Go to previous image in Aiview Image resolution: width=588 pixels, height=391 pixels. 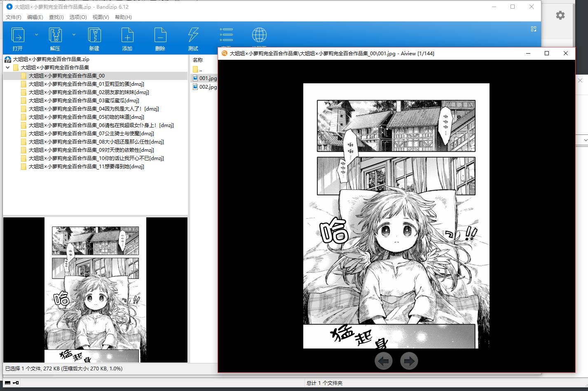click(383, 361)
